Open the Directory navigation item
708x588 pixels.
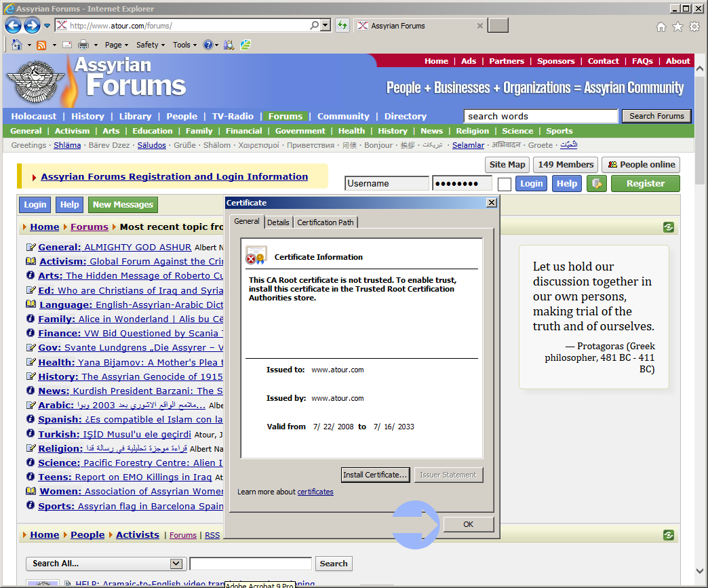[406, 116]
